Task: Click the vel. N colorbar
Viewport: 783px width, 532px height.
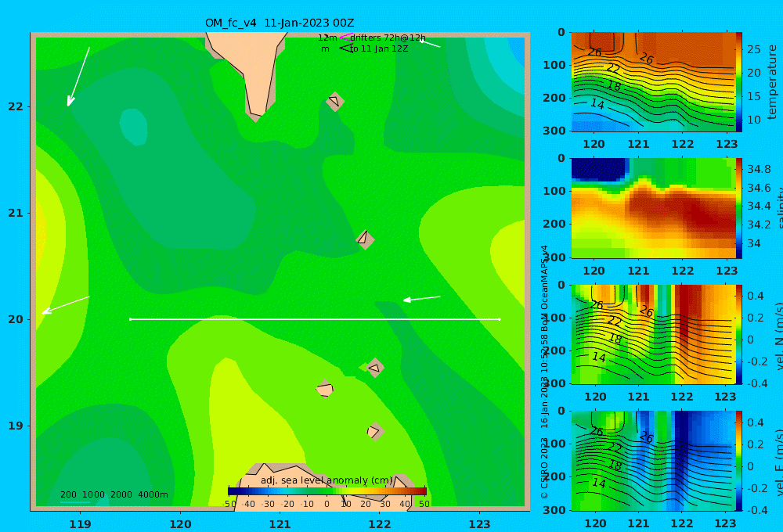Action: [739, 334]
